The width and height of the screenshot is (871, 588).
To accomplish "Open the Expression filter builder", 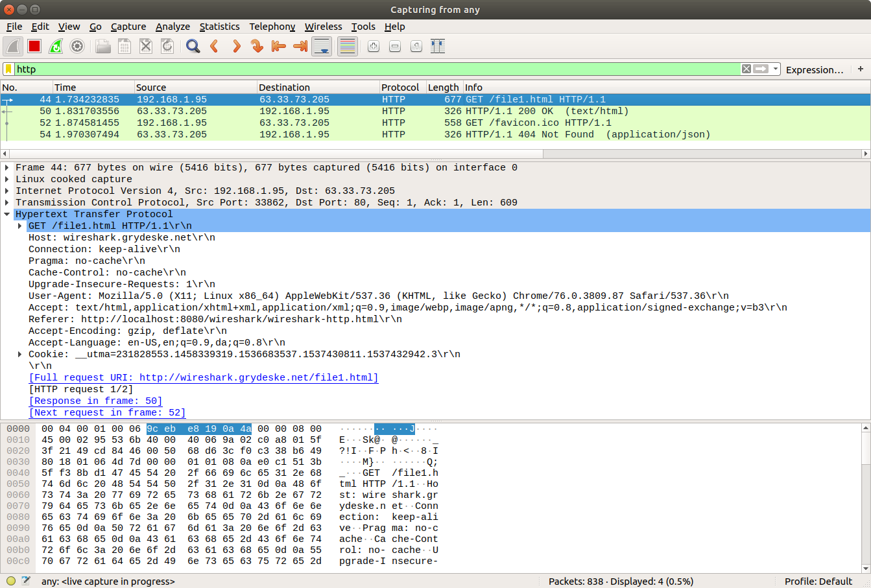I will click(814, 69).
